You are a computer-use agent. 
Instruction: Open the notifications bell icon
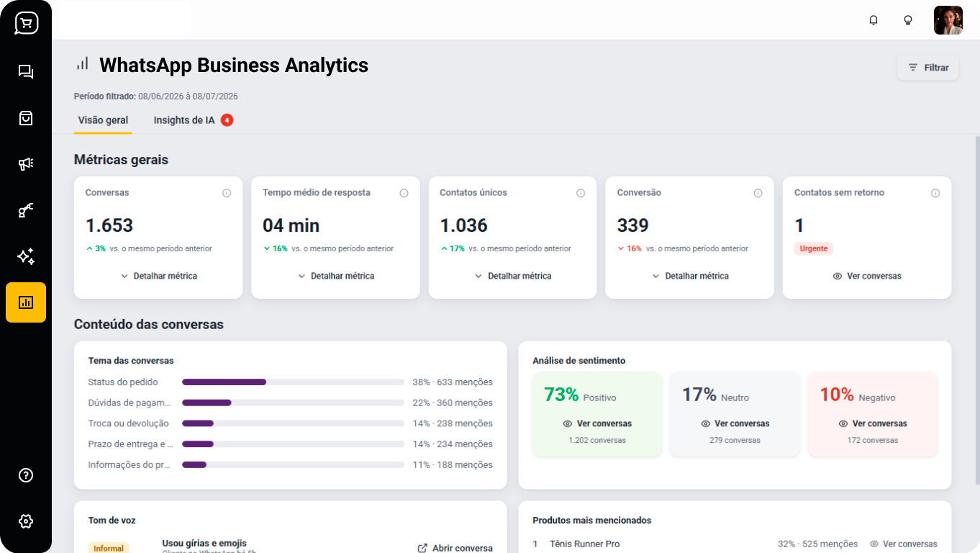(x=874, y=20)
